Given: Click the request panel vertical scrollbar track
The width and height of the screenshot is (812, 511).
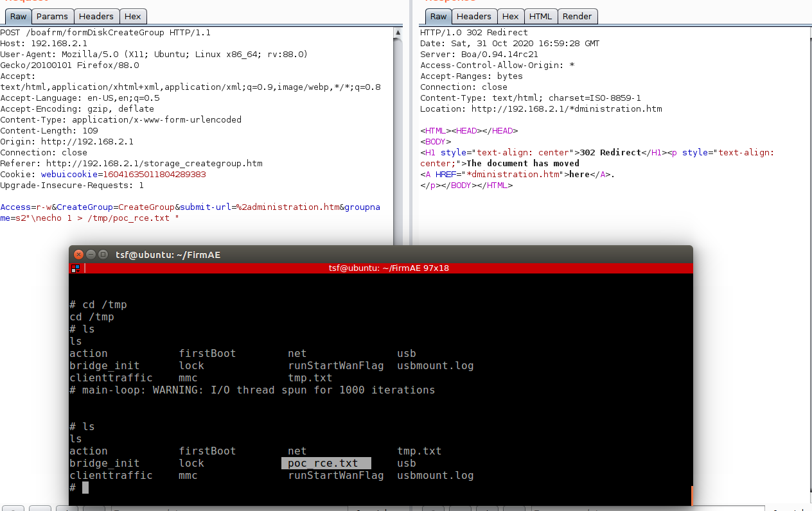Looking at the screenshot, I should pyautogui.click(x=398, y=141).
